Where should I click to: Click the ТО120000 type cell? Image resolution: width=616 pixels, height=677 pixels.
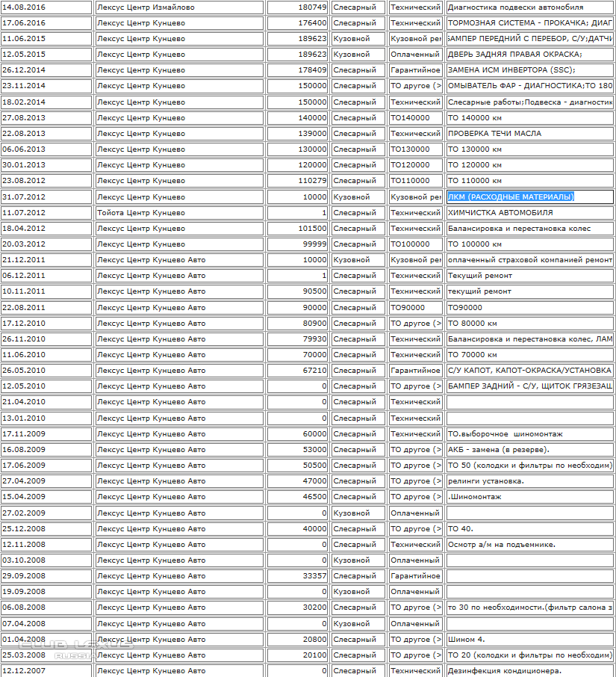415,165
